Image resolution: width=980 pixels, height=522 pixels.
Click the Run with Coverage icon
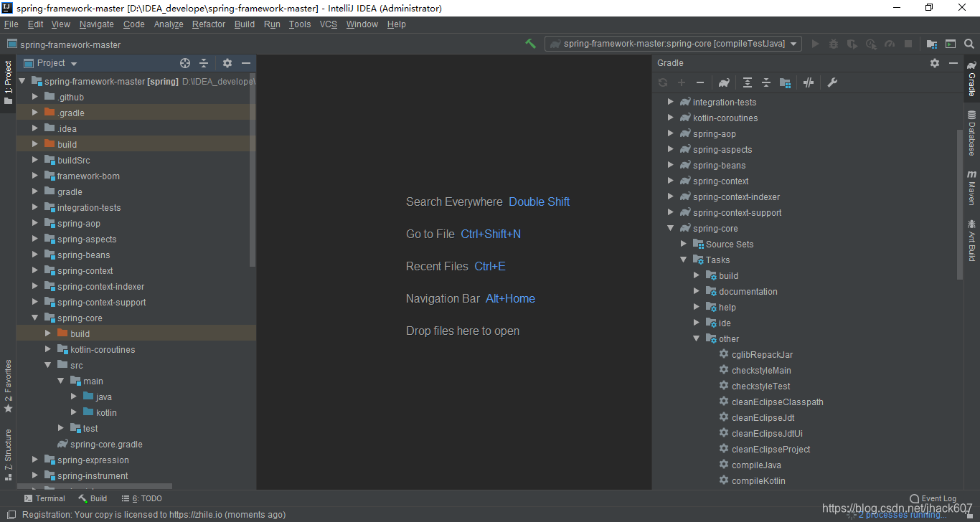click(x=852, y=44)
